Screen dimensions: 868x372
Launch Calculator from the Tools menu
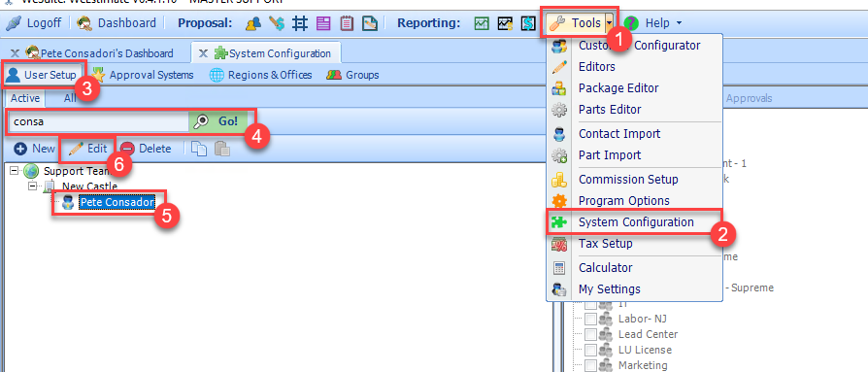605,267
